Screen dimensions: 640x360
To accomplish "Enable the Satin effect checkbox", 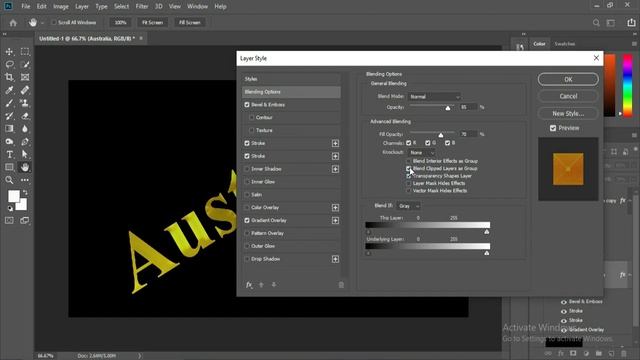I will (x=247, y=195).
